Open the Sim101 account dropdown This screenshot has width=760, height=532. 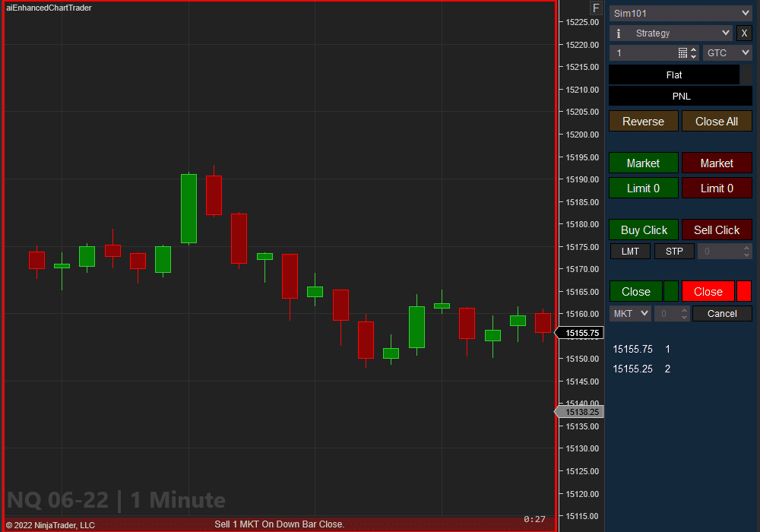[x=679, y=13]
